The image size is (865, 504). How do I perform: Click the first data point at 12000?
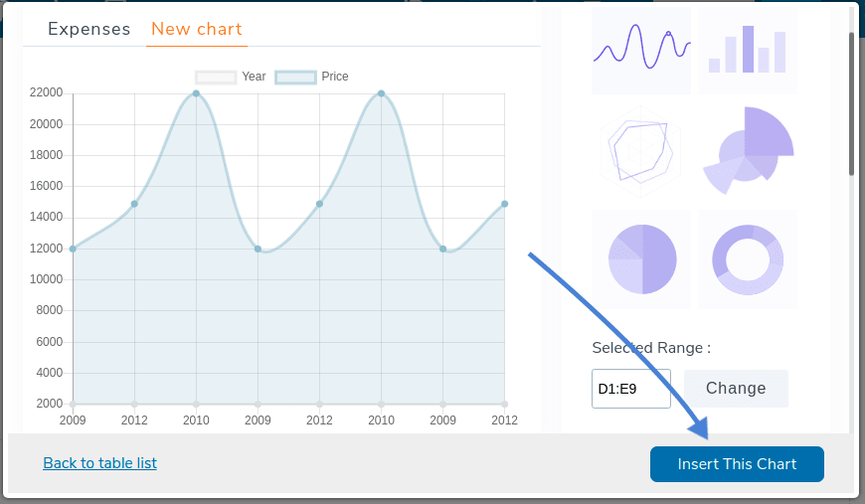pyautogui.click(x=73, y=249)
